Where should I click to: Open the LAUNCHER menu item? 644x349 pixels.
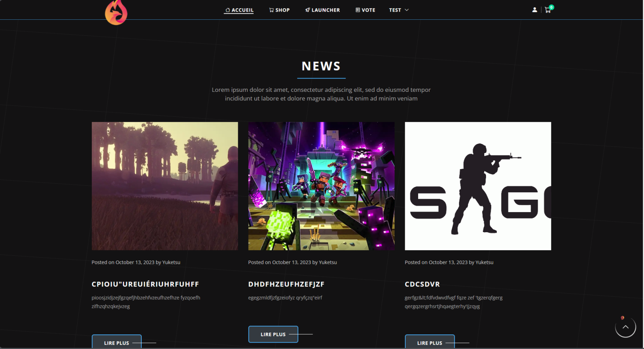pos(322,10)
